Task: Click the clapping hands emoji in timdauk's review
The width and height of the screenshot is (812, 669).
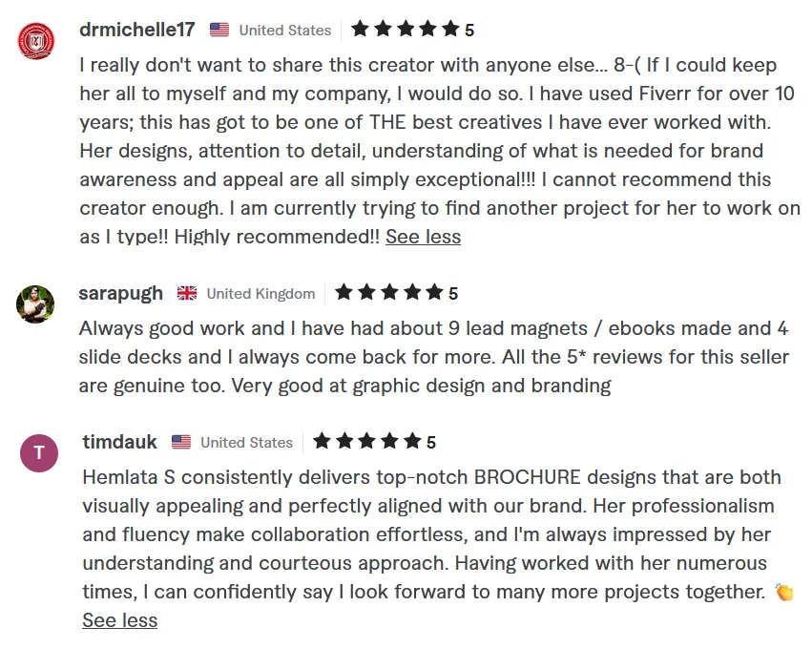Action: (x=784, y=593)
